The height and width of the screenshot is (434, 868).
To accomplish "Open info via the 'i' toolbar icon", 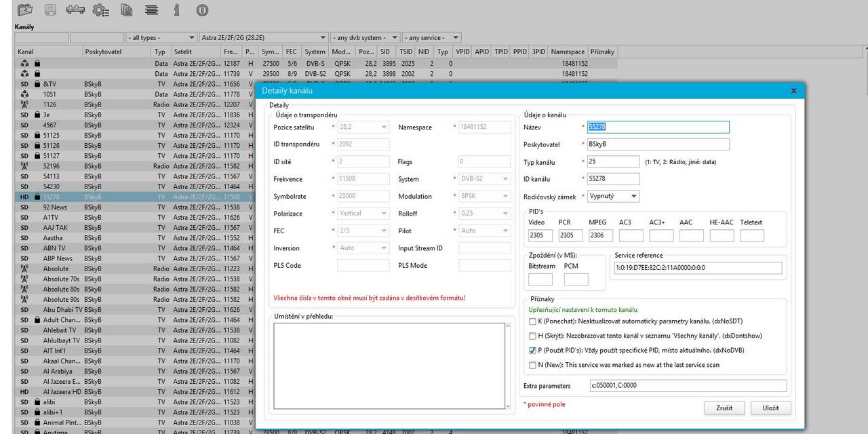I will (177, 10).
